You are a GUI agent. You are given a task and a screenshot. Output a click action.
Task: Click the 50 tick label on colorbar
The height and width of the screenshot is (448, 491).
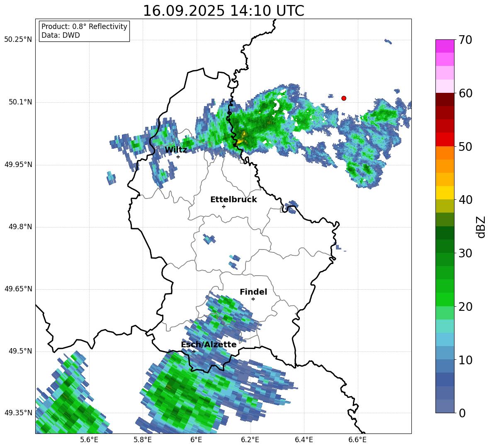[465, 147]
